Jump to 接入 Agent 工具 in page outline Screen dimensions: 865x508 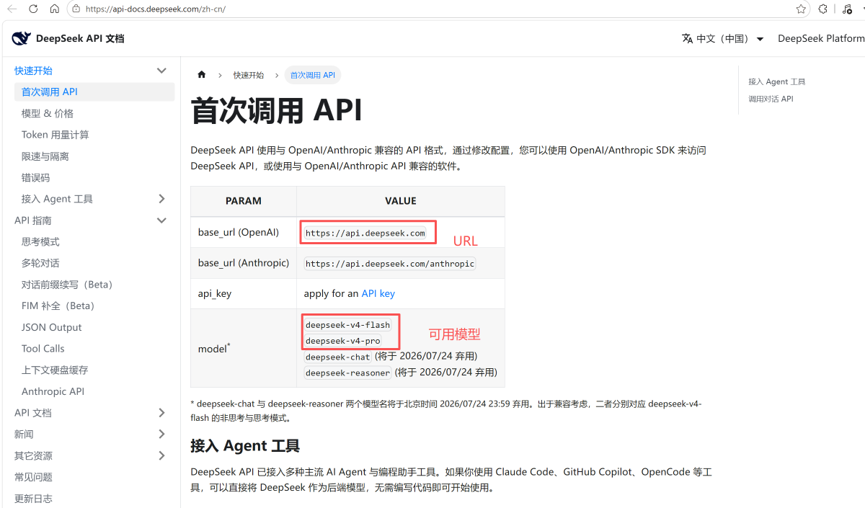coord(777,82)
